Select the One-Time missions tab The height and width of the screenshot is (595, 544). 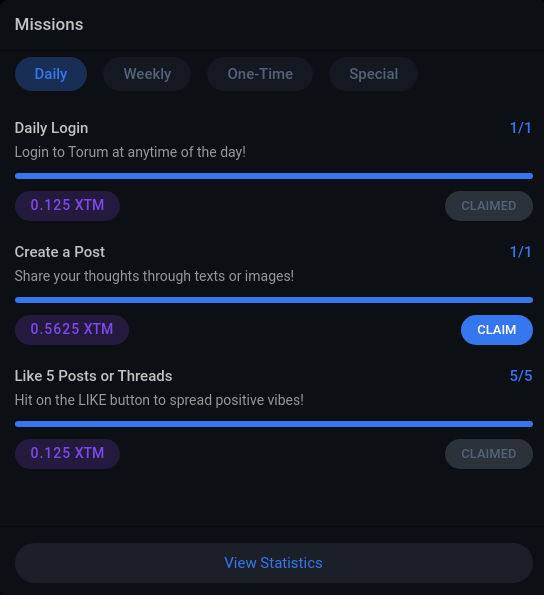(x=260, y=74)
